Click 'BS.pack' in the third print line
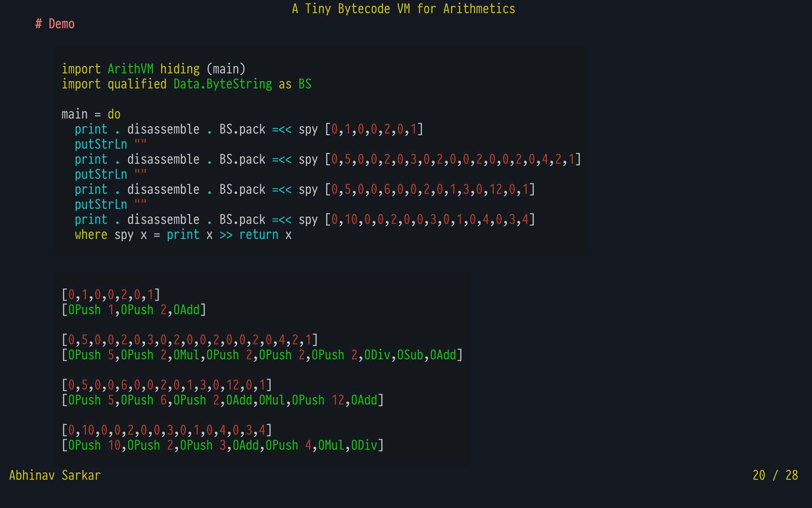812x508 pixels. (x=242, y=190)
